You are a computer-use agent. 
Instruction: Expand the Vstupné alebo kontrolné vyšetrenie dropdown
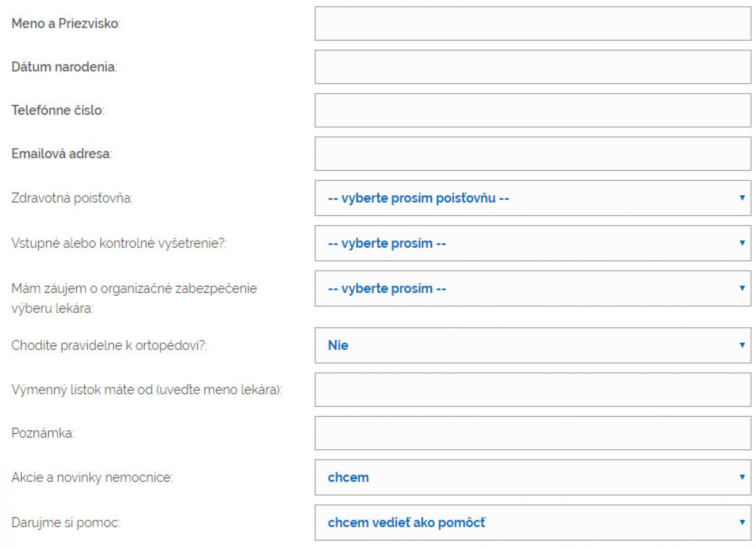click(533, 243)
